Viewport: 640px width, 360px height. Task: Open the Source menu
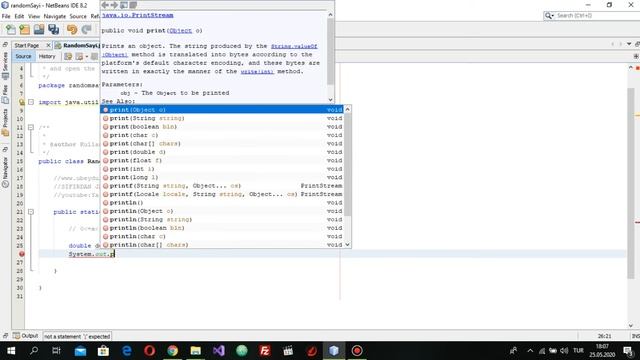tap(78, 16)
